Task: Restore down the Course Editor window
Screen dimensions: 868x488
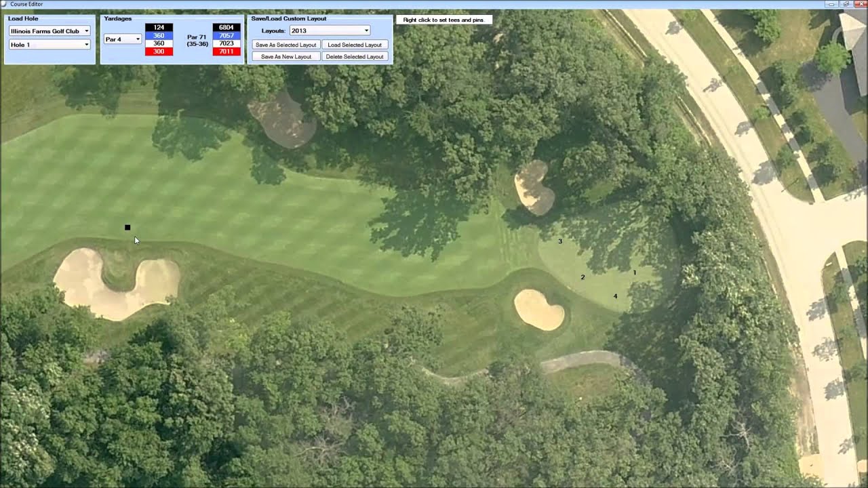Action: pos(845,4)
